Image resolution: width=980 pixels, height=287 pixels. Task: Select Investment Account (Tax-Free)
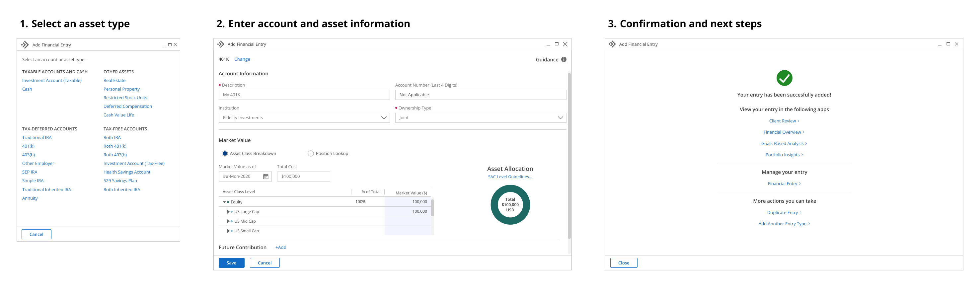tap(134, 164)
